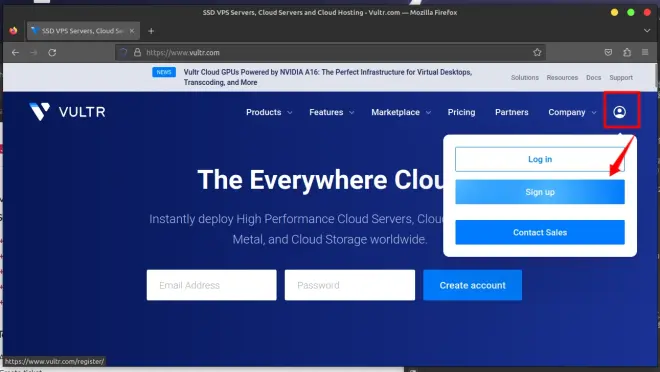Open the list all tabs chevron
The width and height of the screenshot is (660, 372).
pos(647,31)
